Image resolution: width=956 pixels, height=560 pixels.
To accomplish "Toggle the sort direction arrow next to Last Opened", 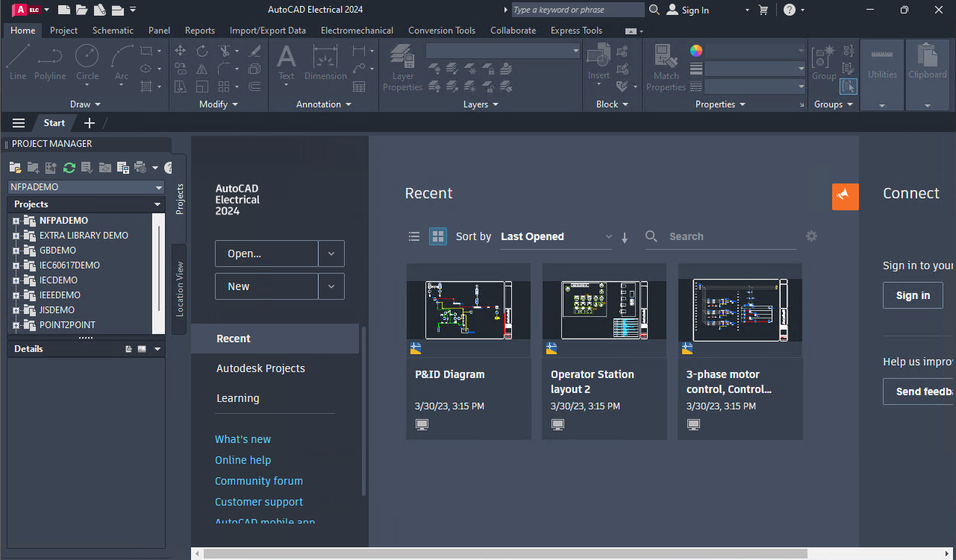I will coord(625,237).
